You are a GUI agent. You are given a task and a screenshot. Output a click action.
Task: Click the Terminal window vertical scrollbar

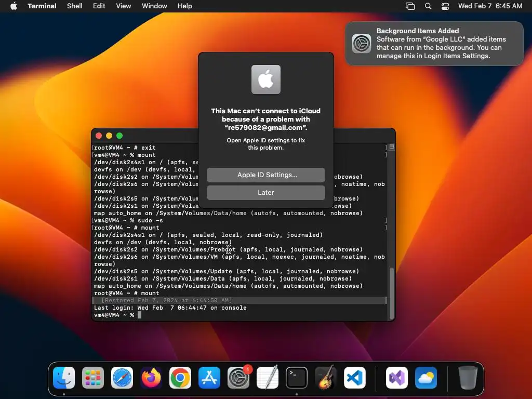tap(392, 293)
